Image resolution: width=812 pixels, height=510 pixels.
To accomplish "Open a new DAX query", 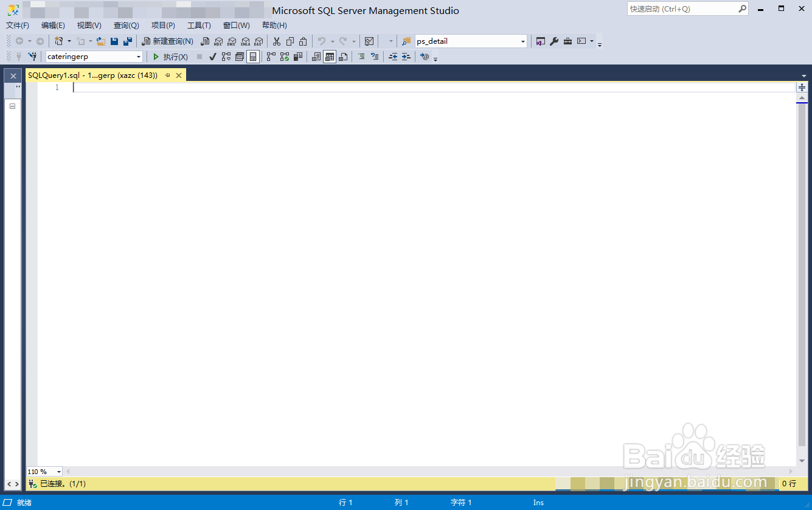I will pos(259,41).
